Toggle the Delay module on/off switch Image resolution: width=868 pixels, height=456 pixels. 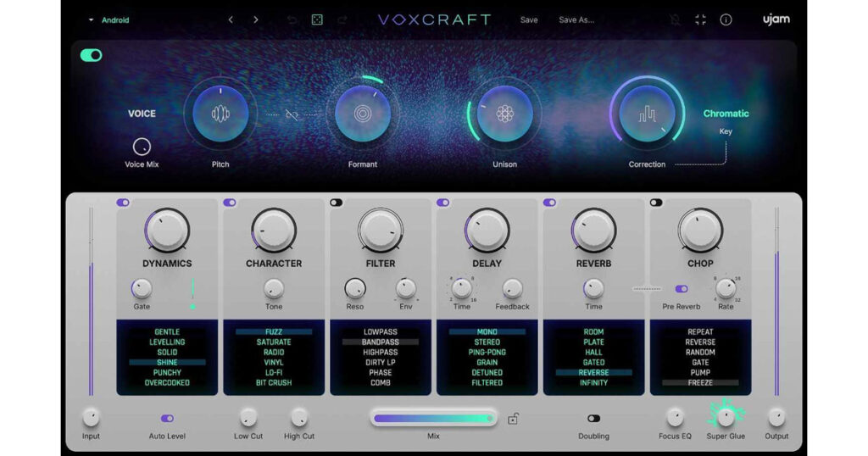[442, 203]
